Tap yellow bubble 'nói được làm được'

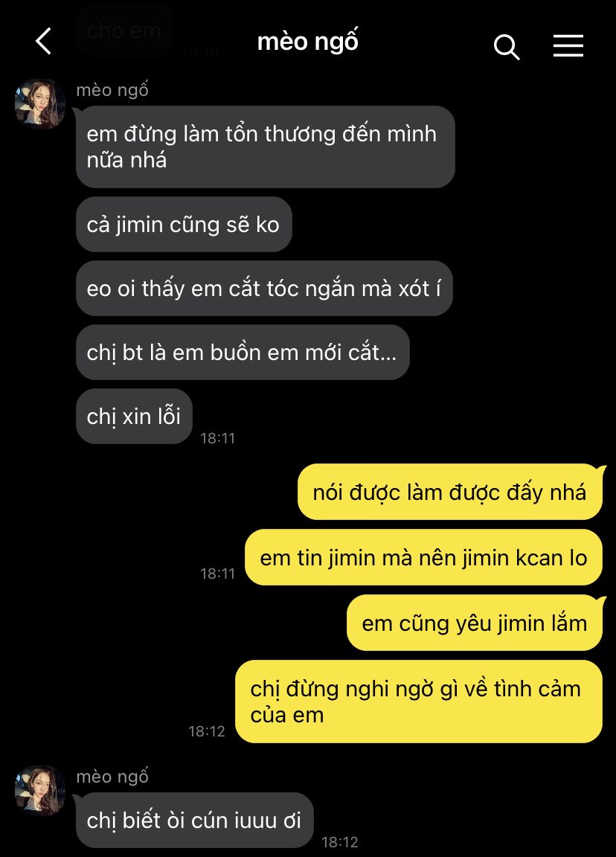point(450,492)
